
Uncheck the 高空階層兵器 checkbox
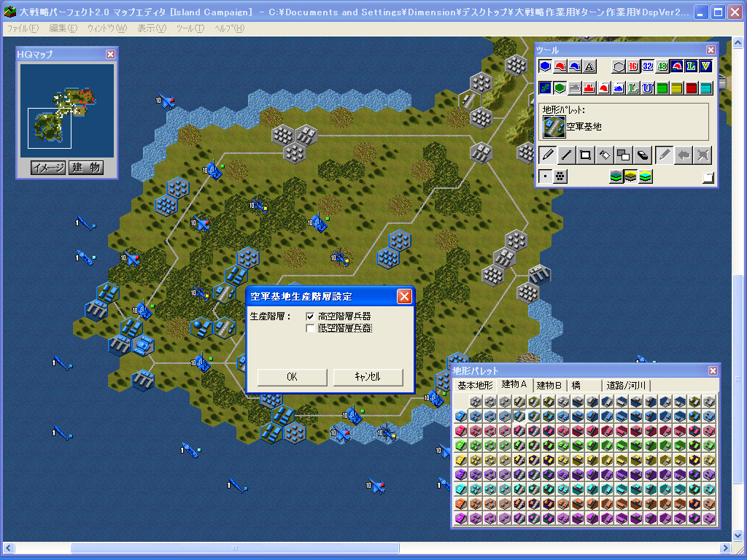tap(311, 316)
